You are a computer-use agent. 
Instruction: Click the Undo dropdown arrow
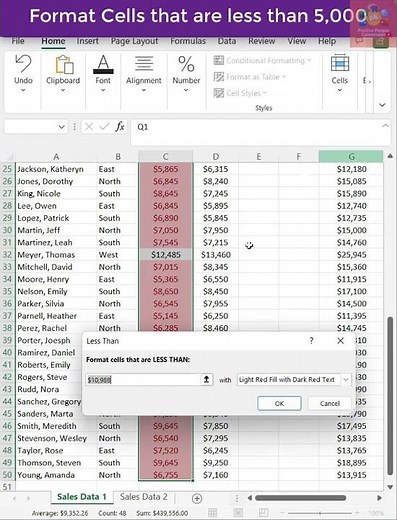(x=23, y=90)
